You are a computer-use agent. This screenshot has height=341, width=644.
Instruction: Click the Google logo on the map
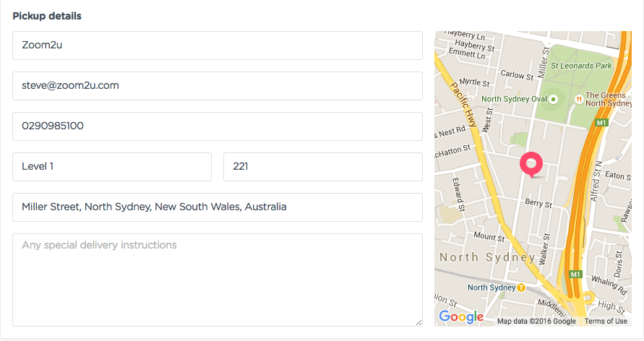(x=461, y=316)
